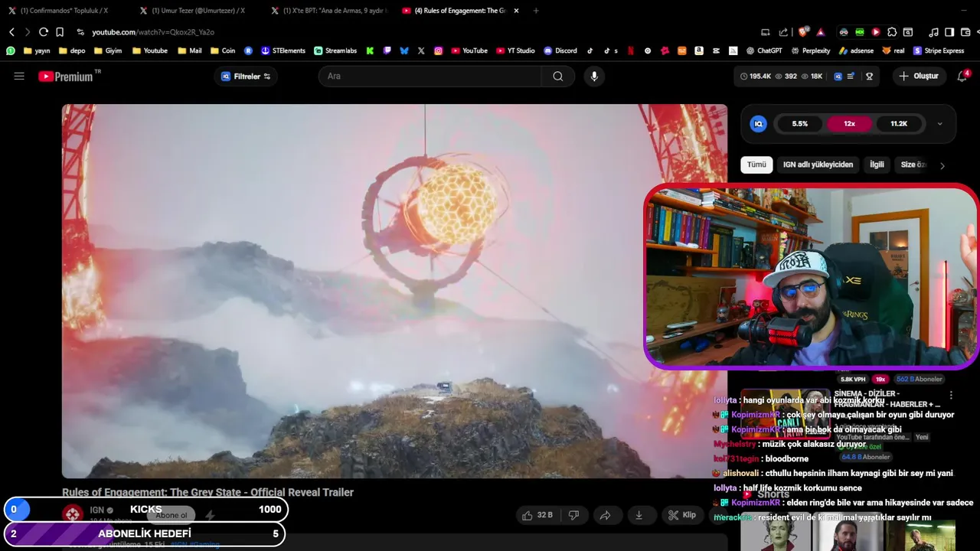Open the extensions puzzle piece icon
The image size is (980, 551).
(892, 32)
